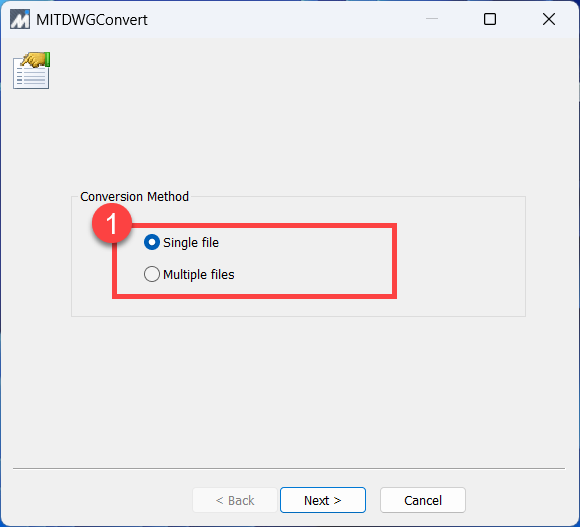Click the Conversion Method group label
The height and width of the screenshot is (527, 580).
(x=134, y=196)
